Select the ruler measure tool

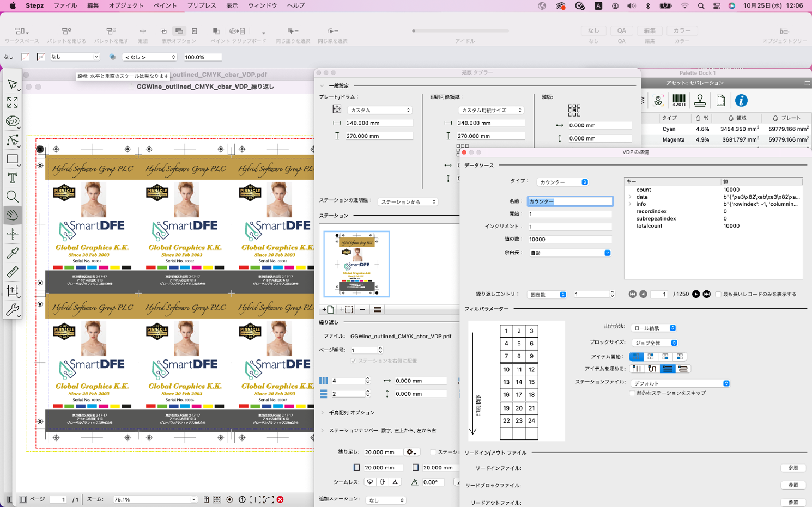pyautogui.click(x=13, y=271)
